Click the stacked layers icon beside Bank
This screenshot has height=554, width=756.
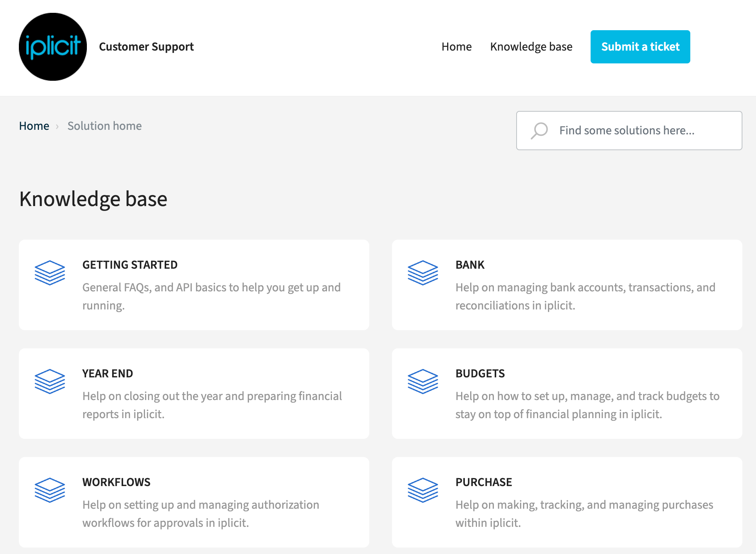click(423, 273)
